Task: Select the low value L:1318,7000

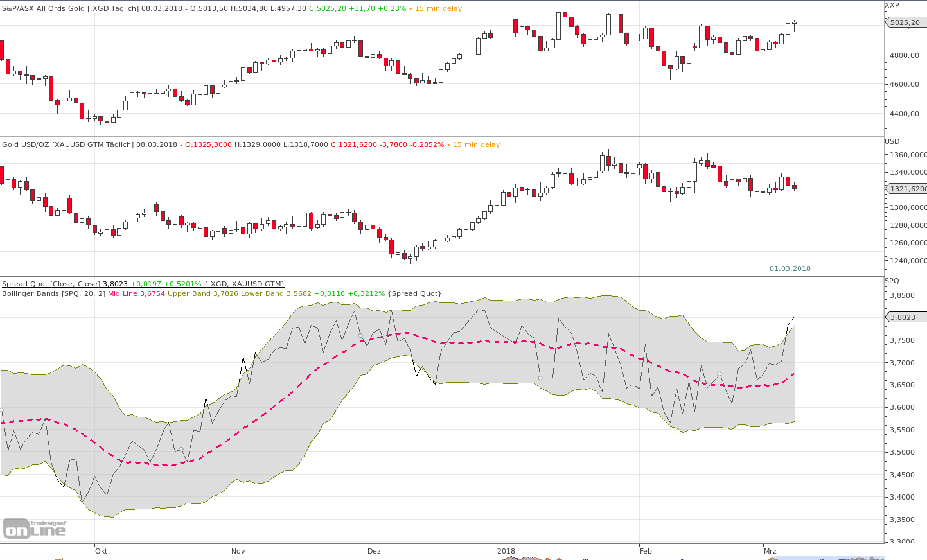Action: click(x=306, y=144)
